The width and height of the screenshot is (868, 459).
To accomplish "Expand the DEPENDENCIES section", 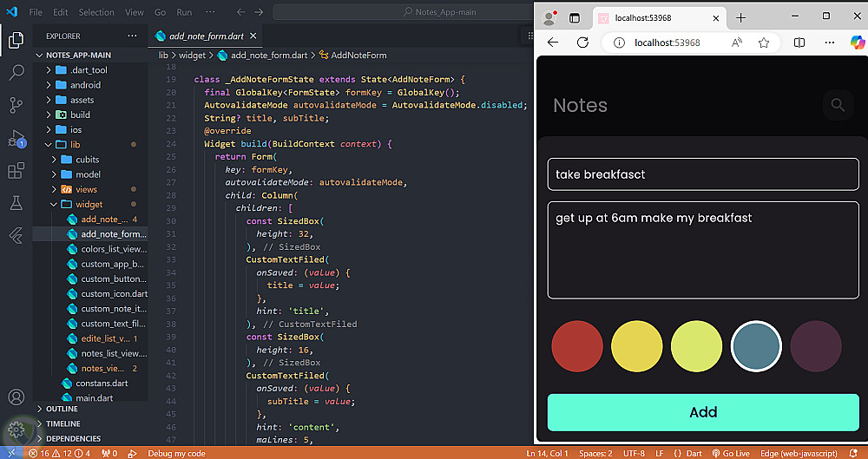I will click(73, 438).
